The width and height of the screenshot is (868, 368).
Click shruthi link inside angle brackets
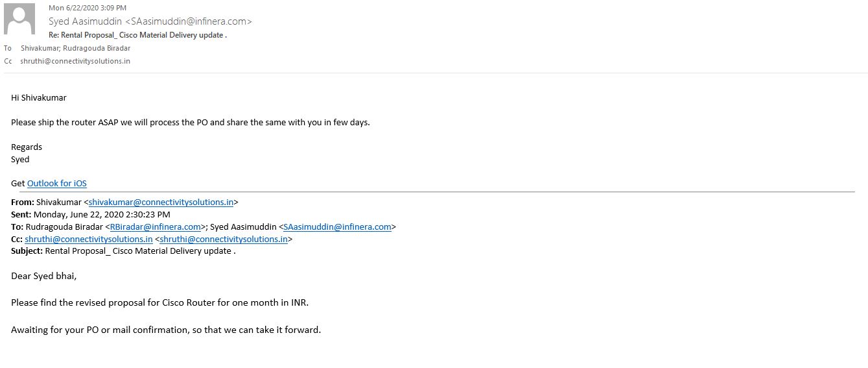(224, 239)
